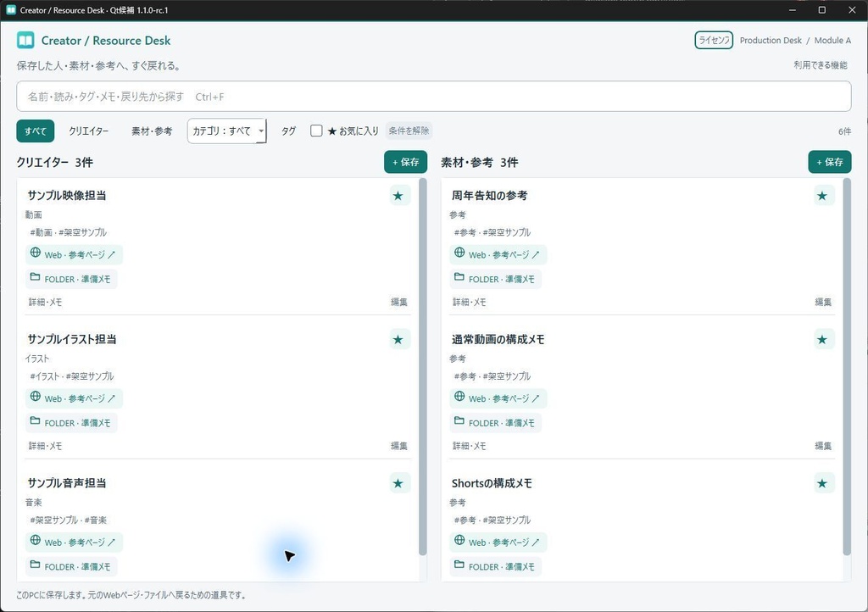Click tags #架空サンプル・#音楽
The image size is (868, 612).
pos(68,520)
